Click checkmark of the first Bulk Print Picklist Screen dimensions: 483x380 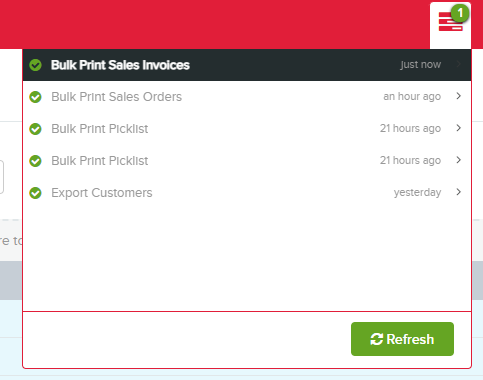[x=35, y=129]
